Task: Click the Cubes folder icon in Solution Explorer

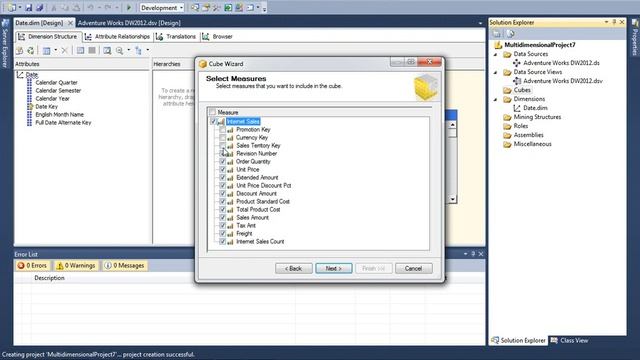Action: (x=507, y=90)
